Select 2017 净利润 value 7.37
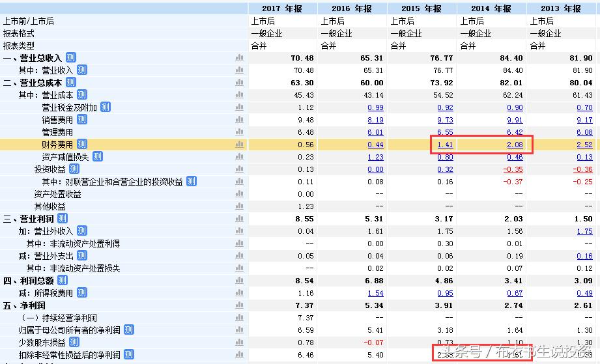The image size is (600, 364). [305, 305]
